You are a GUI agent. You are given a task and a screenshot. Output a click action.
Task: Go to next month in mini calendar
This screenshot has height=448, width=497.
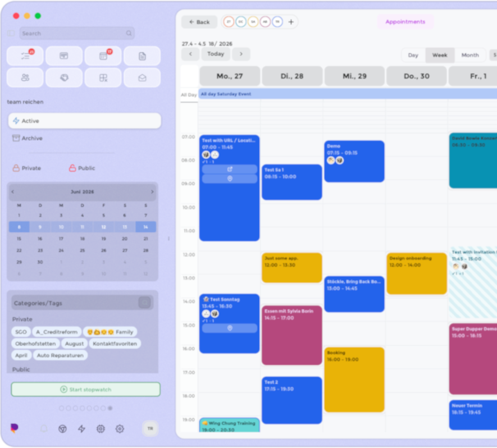point(152,191)
